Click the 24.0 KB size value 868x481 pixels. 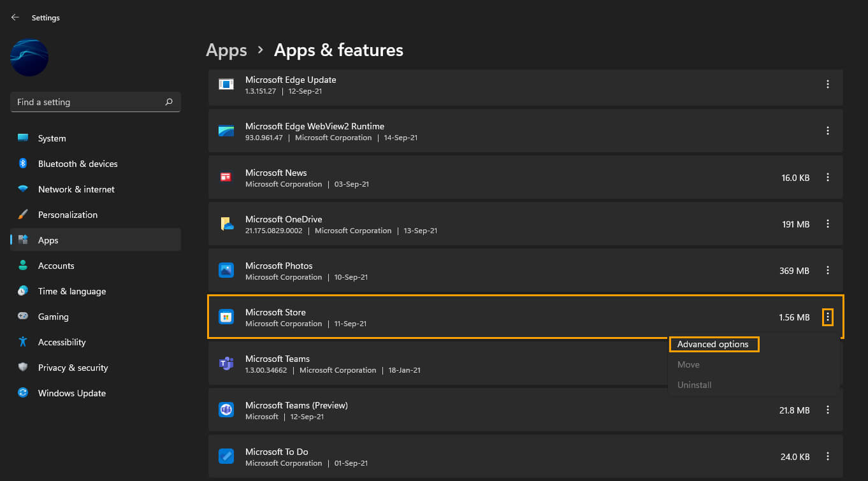click(795, 457)
